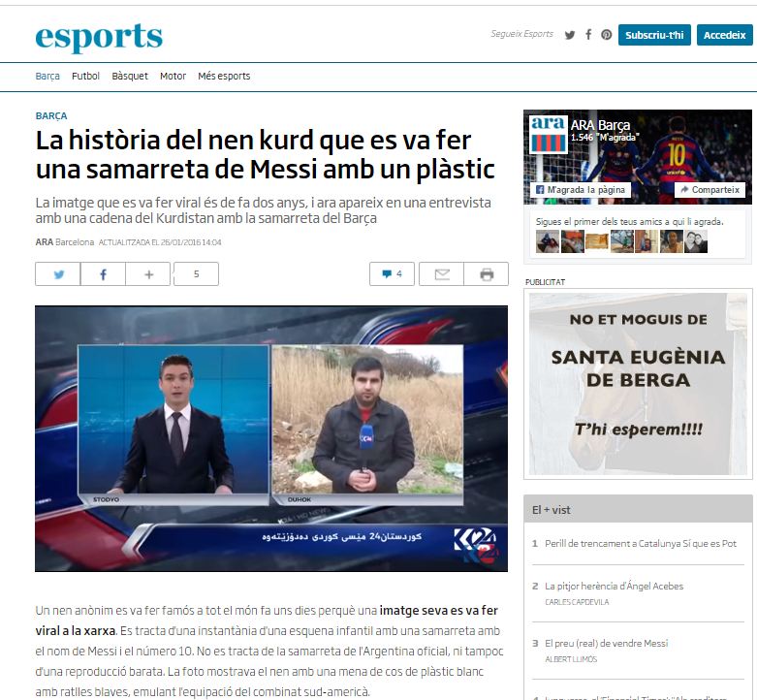Open more sharing options plus icon
Screen dimensions: 757x700
click(148, 274)
